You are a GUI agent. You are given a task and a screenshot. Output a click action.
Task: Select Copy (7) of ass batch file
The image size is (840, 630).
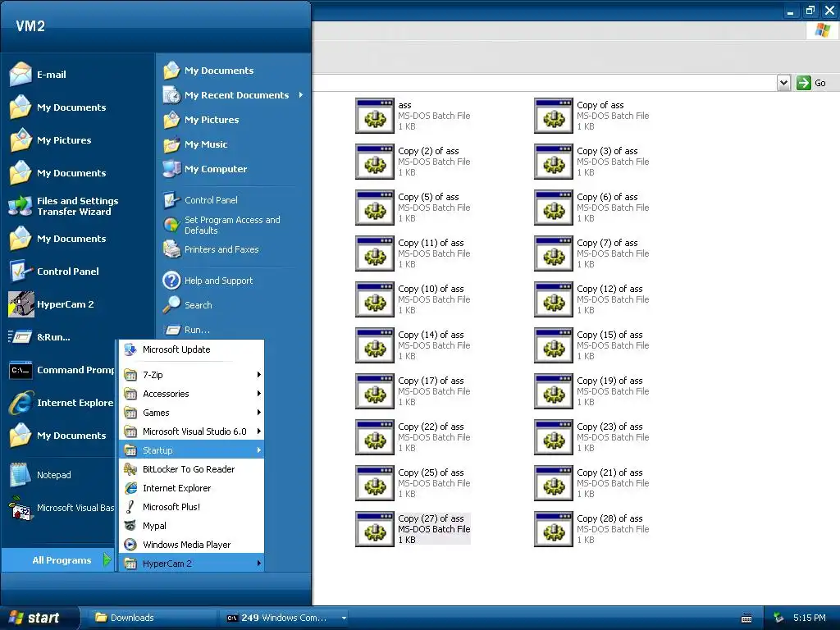coord(591,253)
